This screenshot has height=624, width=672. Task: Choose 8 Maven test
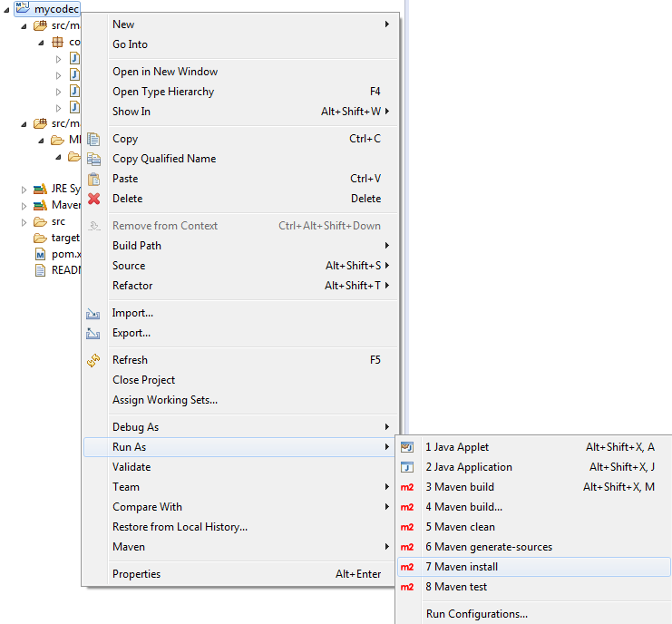456,587
